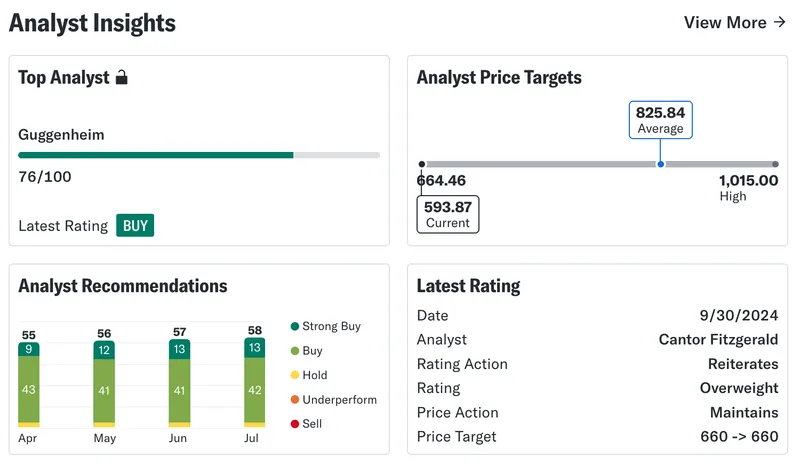Click the lock icon beside Top Analyst
800x466 pixels.
click(121, 77)
